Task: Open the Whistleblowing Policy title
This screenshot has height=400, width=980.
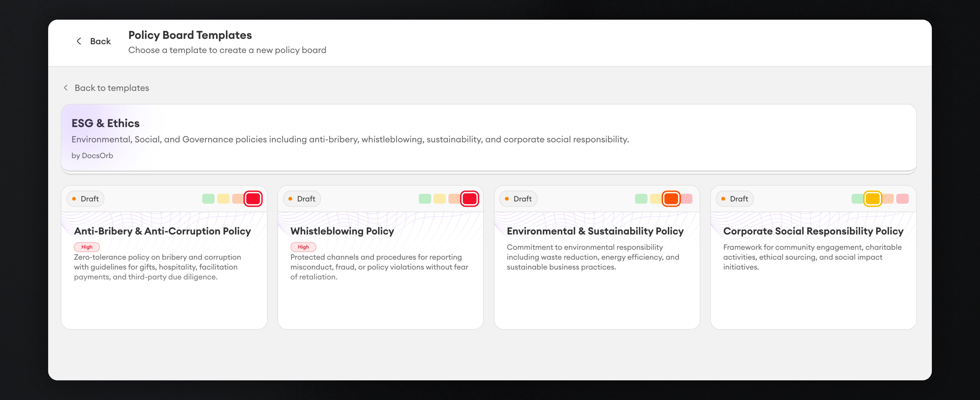Action: [342, 231]
